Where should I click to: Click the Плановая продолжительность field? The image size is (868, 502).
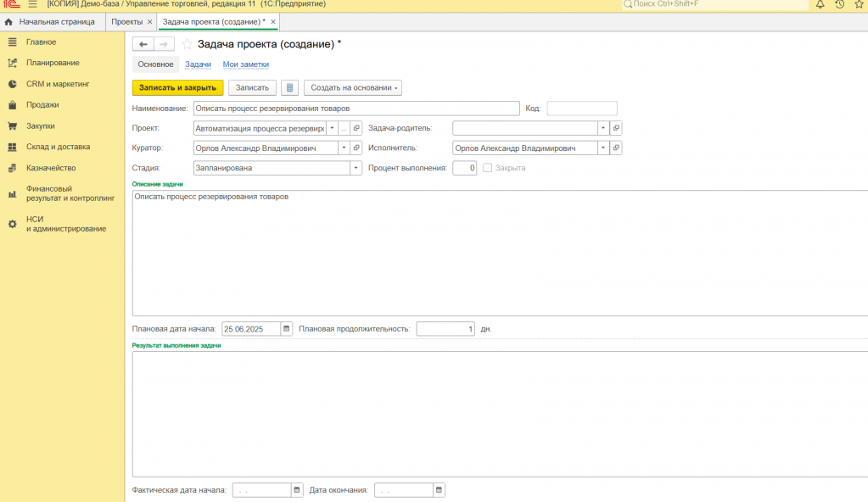(x=445, y=329)
